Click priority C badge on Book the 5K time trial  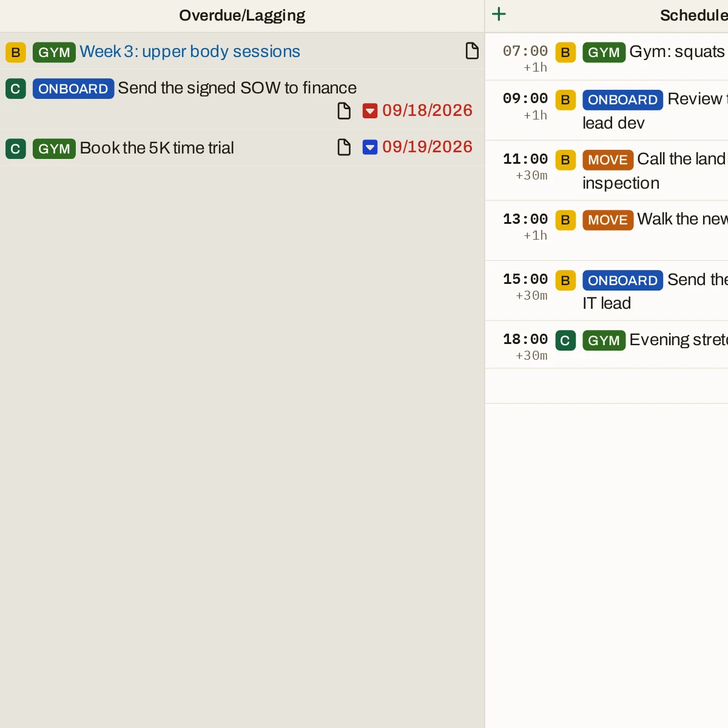pos(16,149)
